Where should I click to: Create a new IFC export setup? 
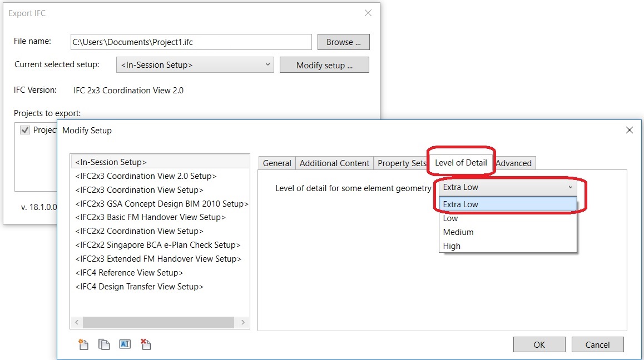tap(83, 344)
